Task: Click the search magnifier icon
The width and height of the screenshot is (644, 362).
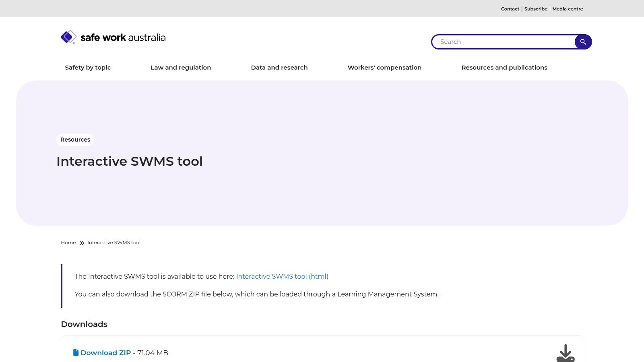Action: (583, 41)
